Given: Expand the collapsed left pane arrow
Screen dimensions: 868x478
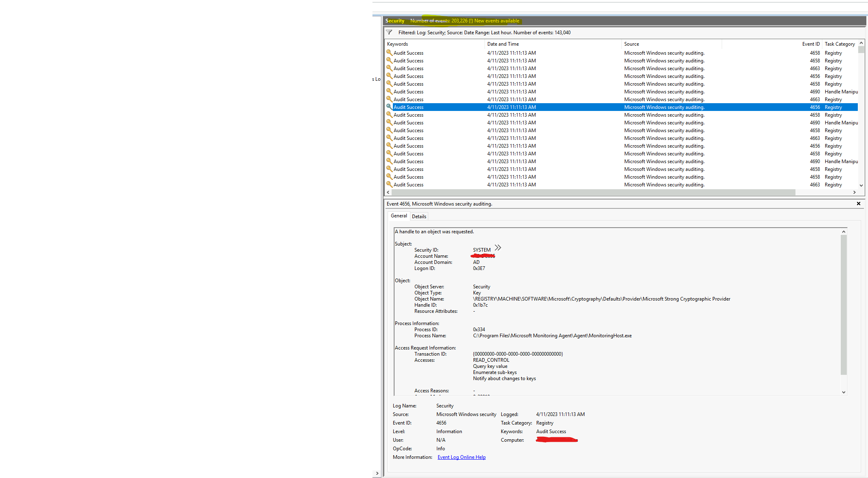Looking at the screenshot, I should click(377, 473).
